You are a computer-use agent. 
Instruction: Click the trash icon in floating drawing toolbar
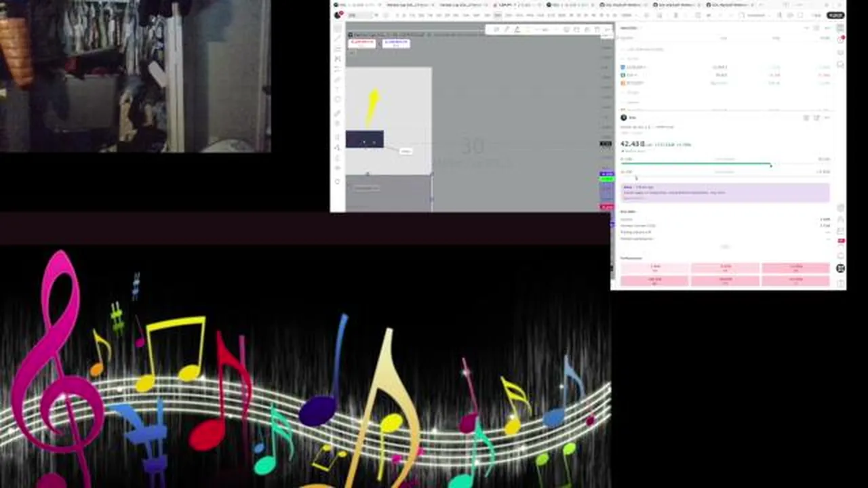tap(597, 29)
